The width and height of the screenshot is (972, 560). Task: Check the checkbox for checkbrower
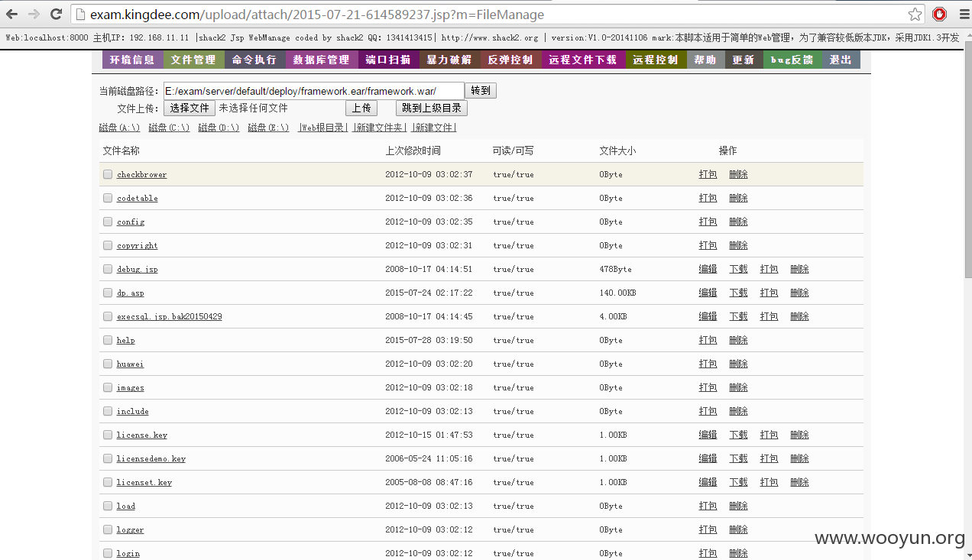(x=108, y=174)
